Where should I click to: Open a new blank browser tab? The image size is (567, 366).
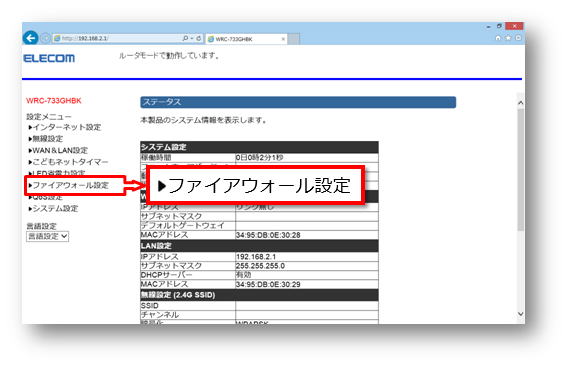tap(294, 39)
